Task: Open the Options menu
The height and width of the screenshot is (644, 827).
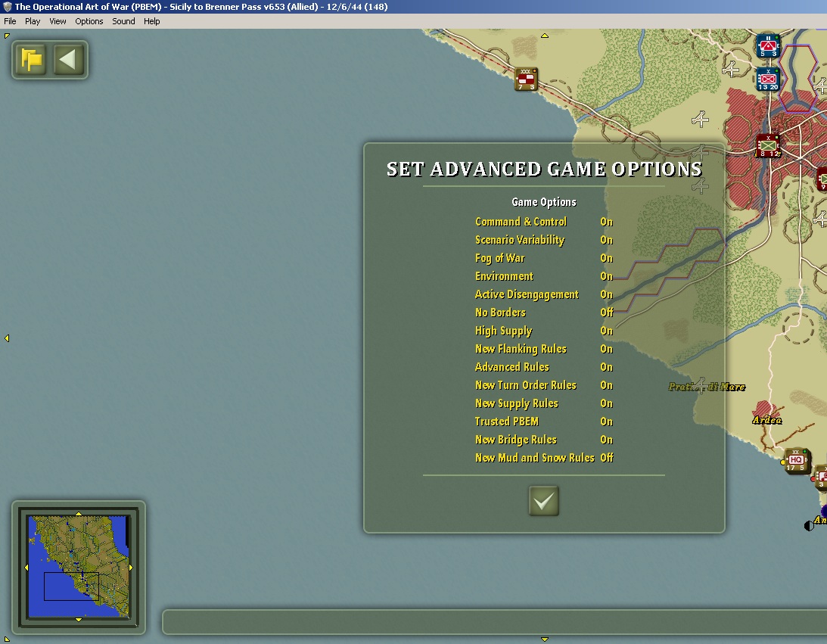Action: (x=89, y=21)
